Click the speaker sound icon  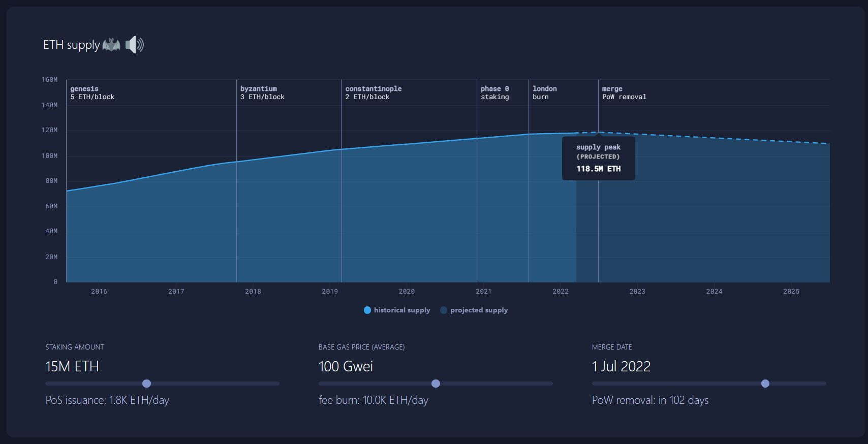pos(135,45)
